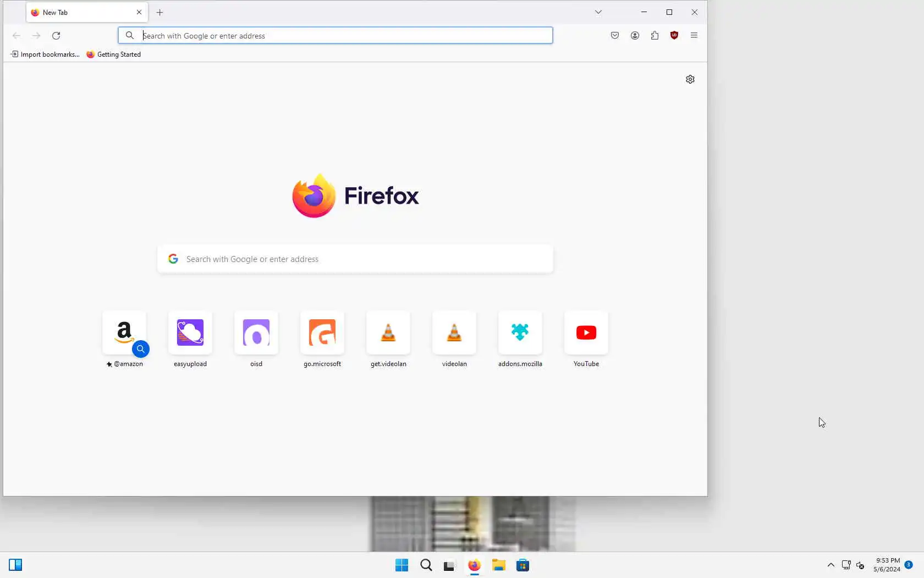Minimize the Firefox window
The height and width of the screenshot is (578, 924).
(644, 12)
